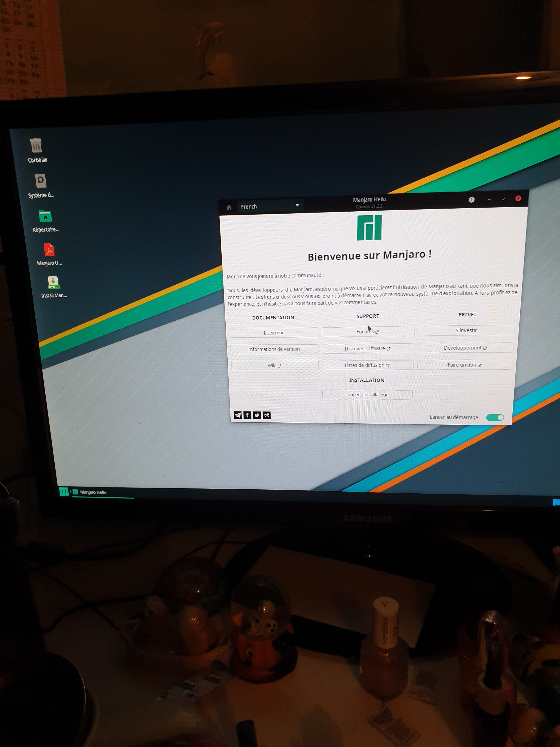Open the About info icon
This screenshot has width=560, height=747.
[x=471, y=200]
